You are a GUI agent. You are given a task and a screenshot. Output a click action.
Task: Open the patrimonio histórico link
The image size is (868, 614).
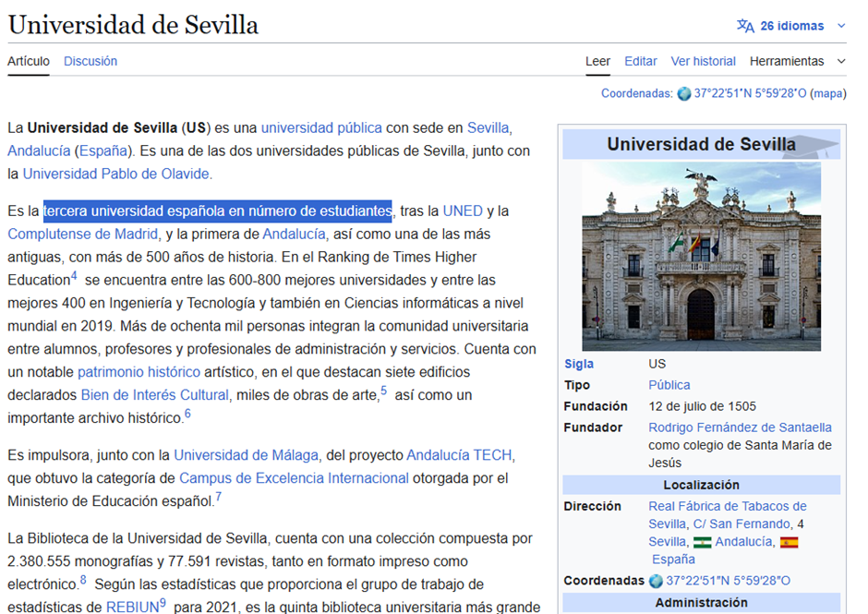pos(139,372)
